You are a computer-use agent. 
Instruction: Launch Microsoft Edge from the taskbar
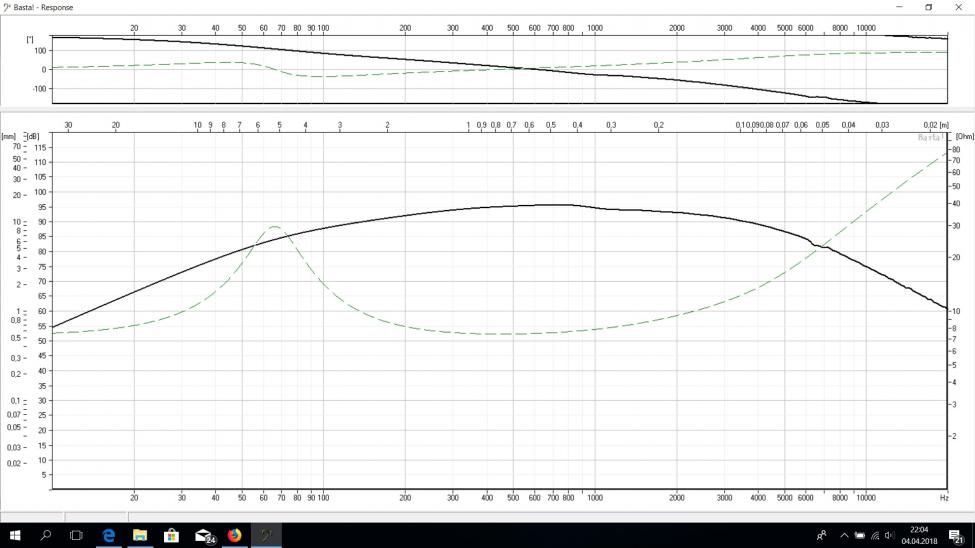click(x=109, y=536)
